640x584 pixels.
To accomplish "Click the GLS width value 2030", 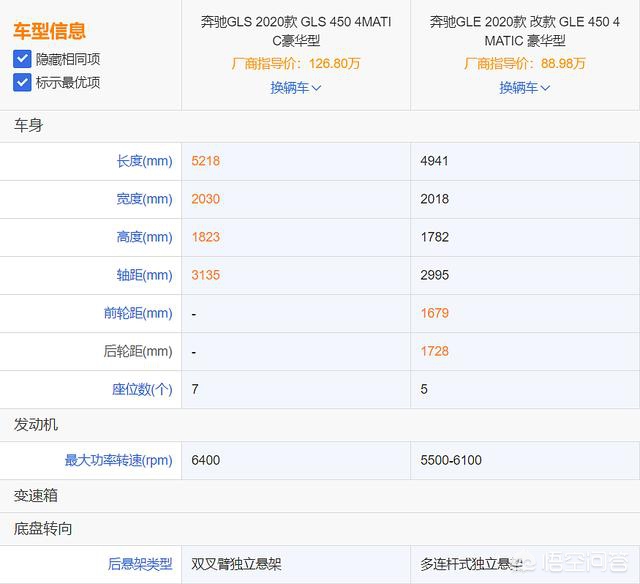I will coord(206,199).
